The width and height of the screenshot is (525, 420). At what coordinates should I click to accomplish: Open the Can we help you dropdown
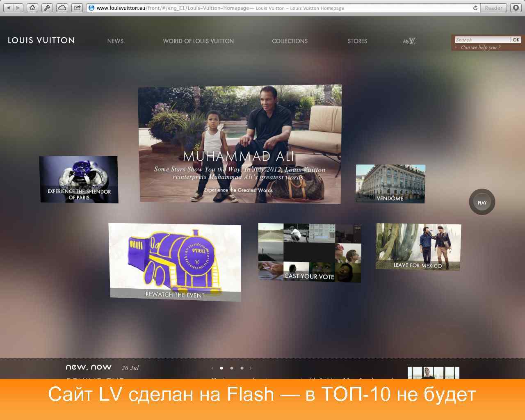[480, 48]
